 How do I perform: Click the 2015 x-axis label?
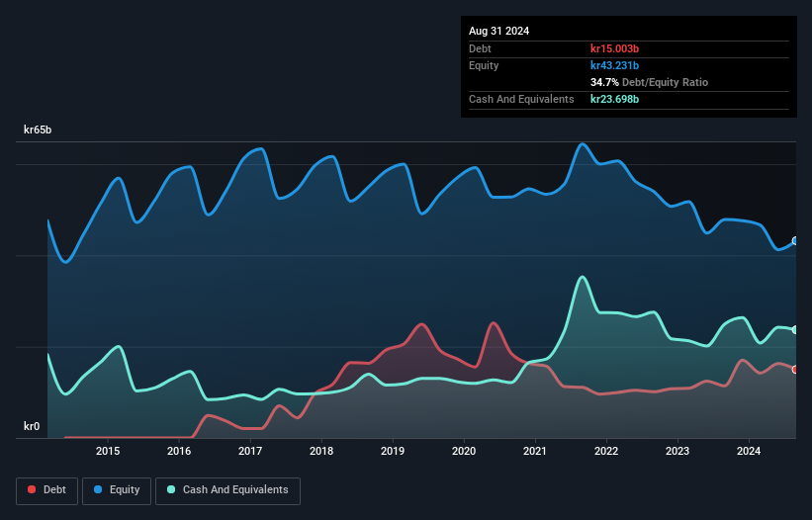(x=108, y=451)
